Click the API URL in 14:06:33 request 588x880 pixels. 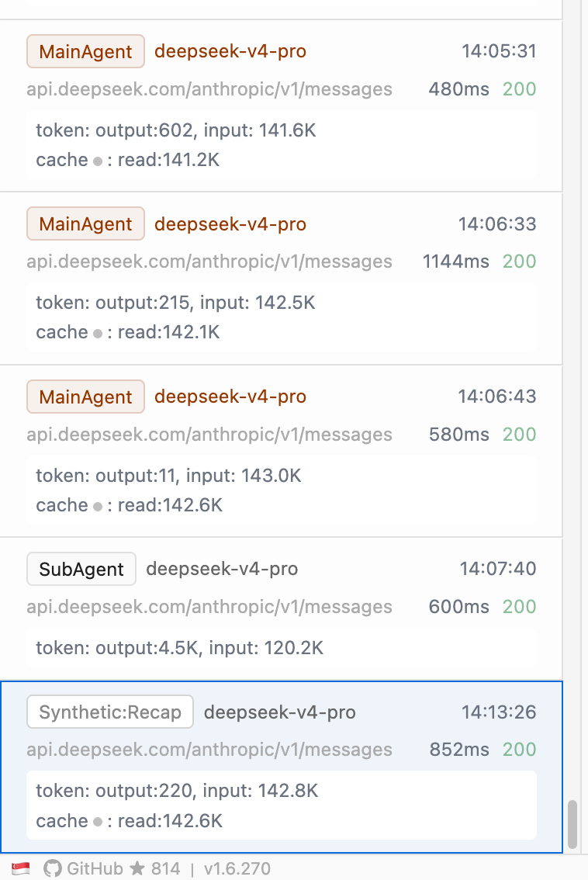[209, 262]
